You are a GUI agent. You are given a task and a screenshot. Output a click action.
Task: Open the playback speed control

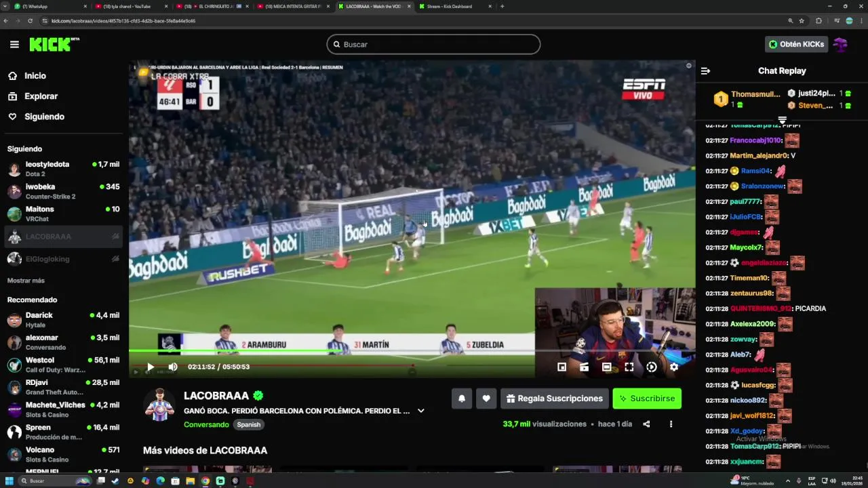(x=651, y=367)
